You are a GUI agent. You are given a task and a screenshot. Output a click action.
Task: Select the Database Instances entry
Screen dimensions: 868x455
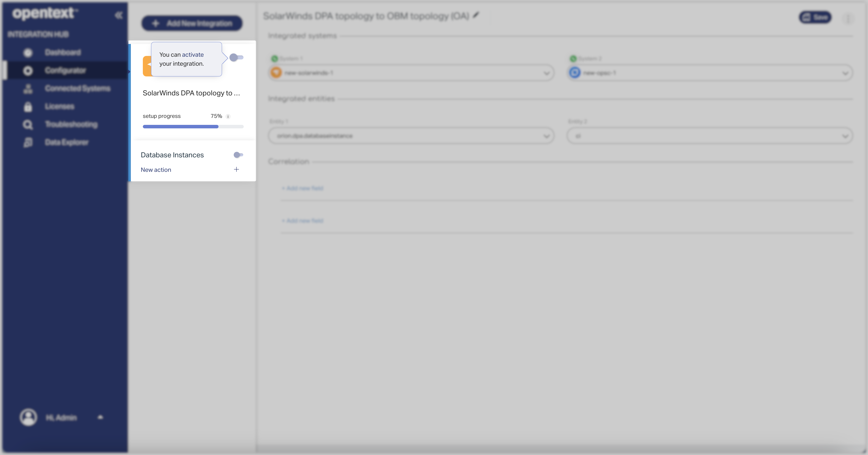pyautogui.click(x=172, y=155)
